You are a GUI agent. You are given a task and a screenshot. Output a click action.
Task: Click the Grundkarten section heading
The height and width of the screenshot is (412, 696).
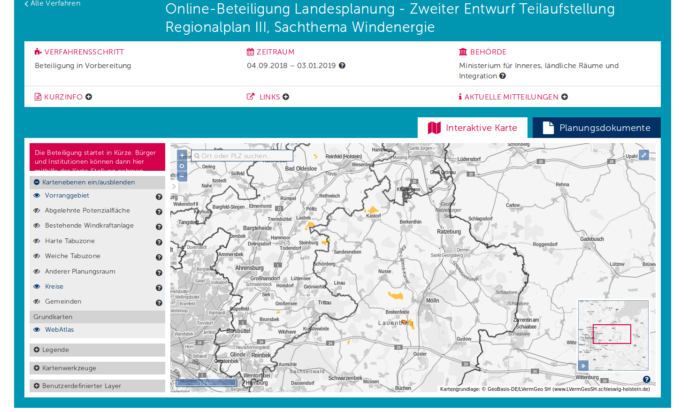97,317
